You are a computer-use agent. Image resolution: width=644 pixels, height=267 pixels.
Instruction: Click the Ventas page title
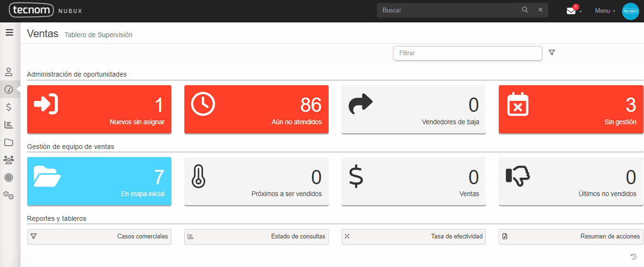point(42,34)
